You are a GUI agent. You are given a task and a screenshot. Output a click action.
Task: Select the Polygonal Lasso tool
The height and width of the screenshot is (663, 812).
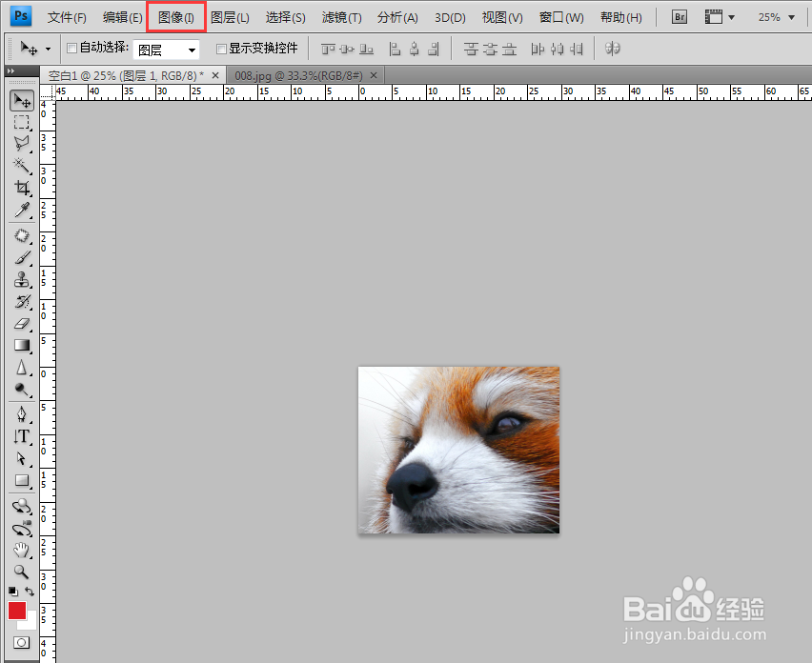coord(22,144)
